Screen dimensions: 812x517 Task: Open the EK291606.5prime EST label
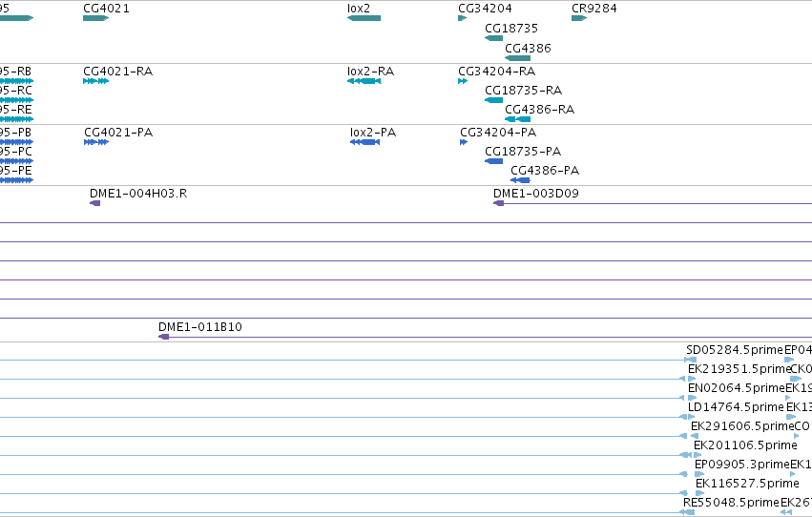click(742, 426)
